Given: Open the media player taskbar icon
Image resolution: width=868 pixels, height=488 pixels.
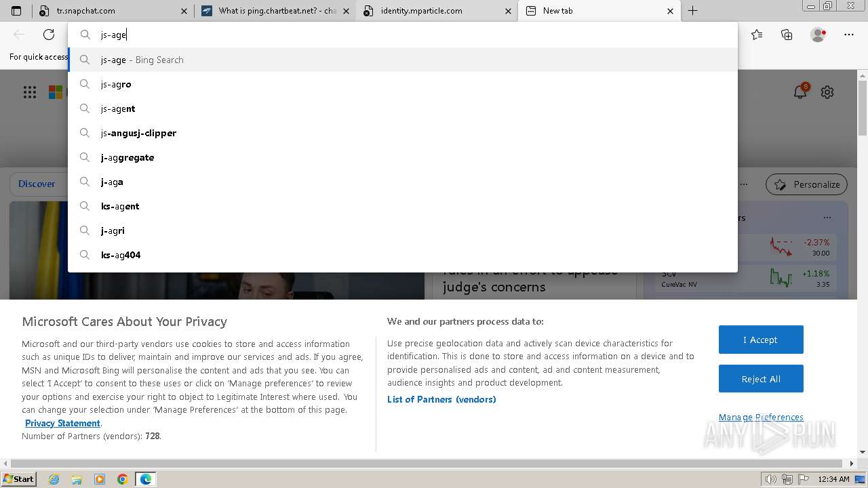Looking at the screenshot, I should 100,479.
